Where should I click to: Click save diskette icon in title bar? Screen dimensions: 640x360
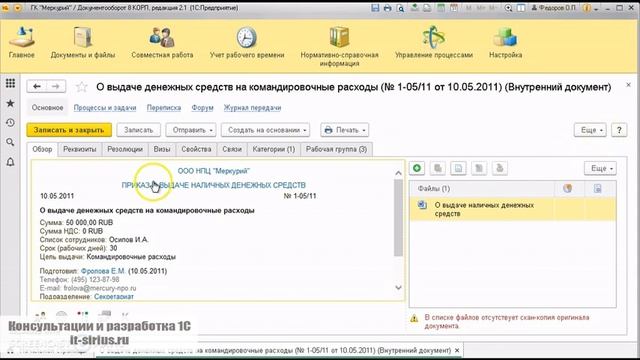click(x=375, y=8)
